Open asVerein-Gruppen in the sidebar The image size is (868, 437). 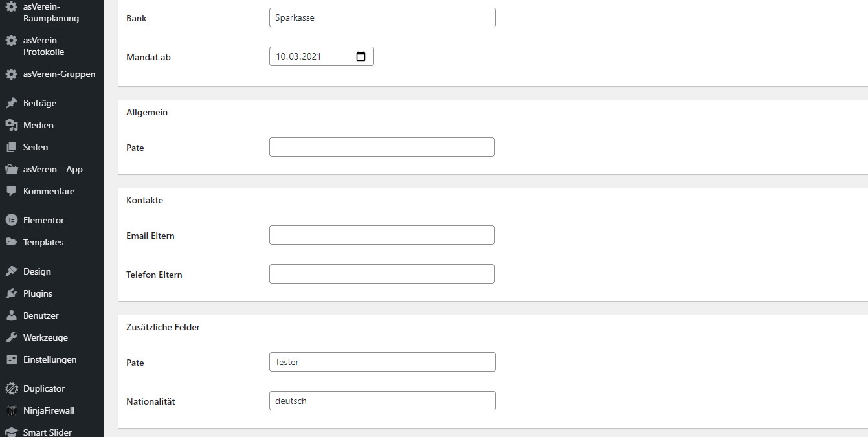[x=59, y=74]
